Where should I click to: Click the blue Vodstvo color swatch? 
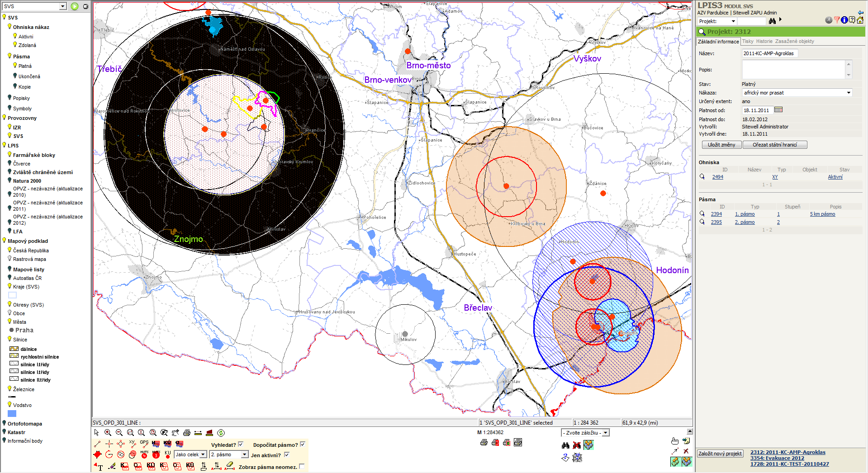click(x=12, y=413)
